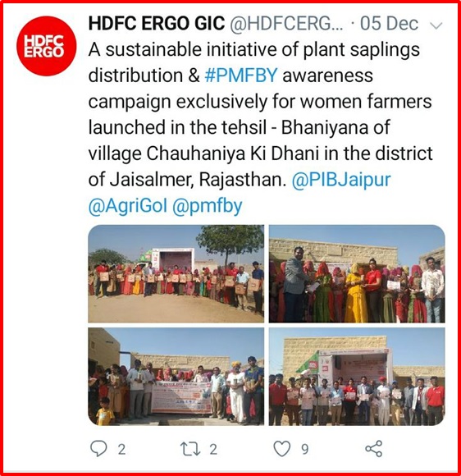Click the reply speech bubble icon
Screen dimensions: 461x476
tap(98, 449)
